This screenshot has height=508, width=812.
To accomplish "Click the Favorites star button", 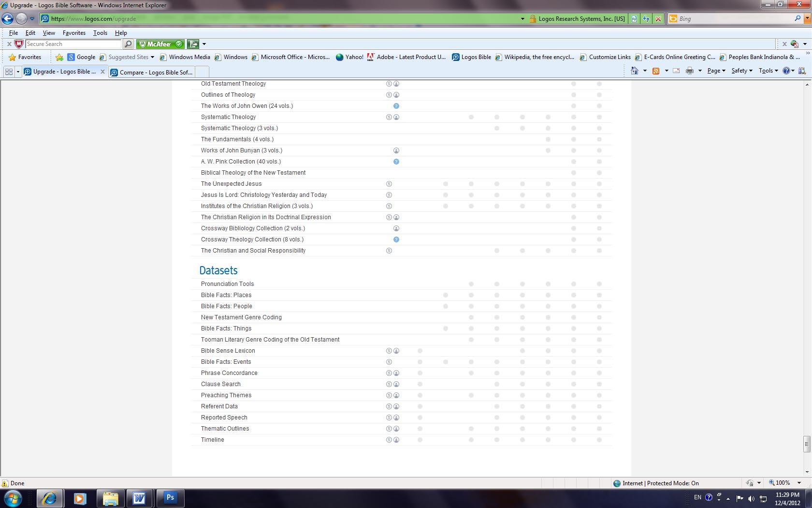I will coord(25,57).
